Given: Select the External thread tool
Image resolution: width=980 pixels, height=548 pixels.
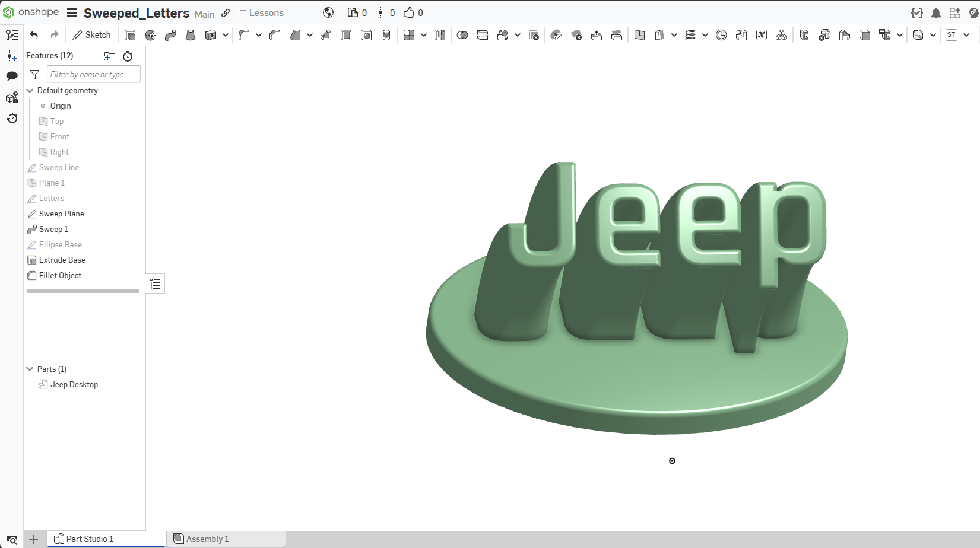Looking at the screenshot, I should (x=386, y=35).
